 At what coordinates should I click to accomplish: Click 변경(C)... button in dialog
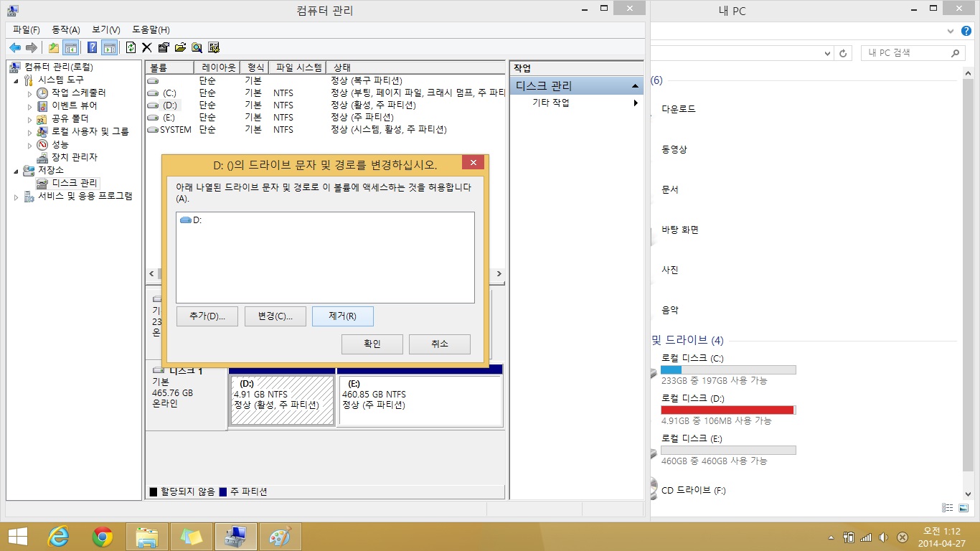tap(275, 316)
